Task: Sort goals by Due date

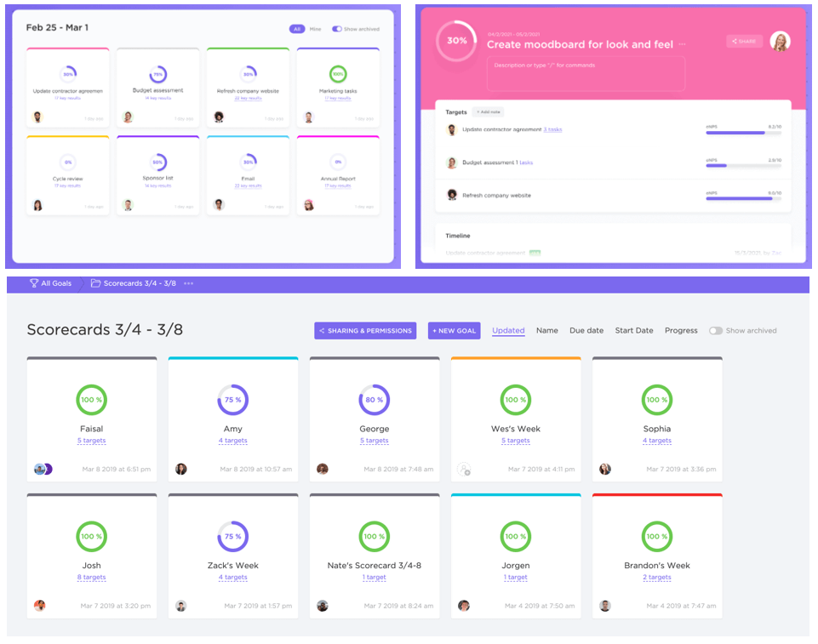Action: coord(586,331)
